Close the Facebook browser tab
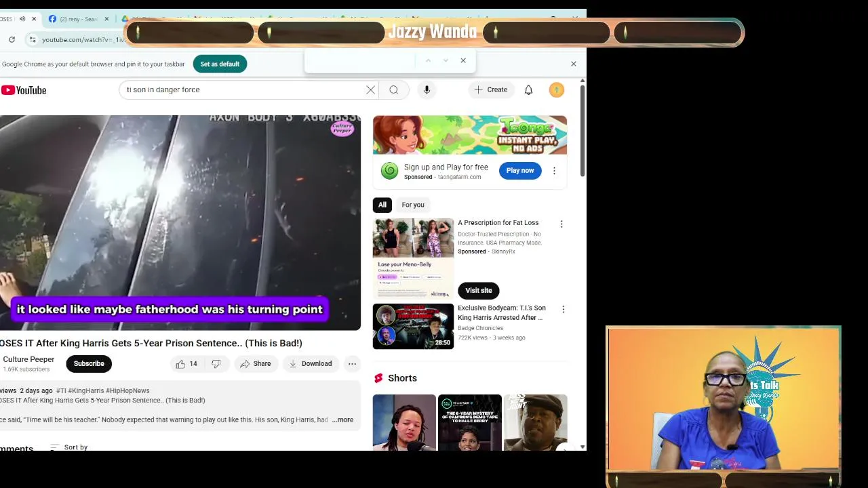Screen dimensions: 868x488 pos(106,19)
